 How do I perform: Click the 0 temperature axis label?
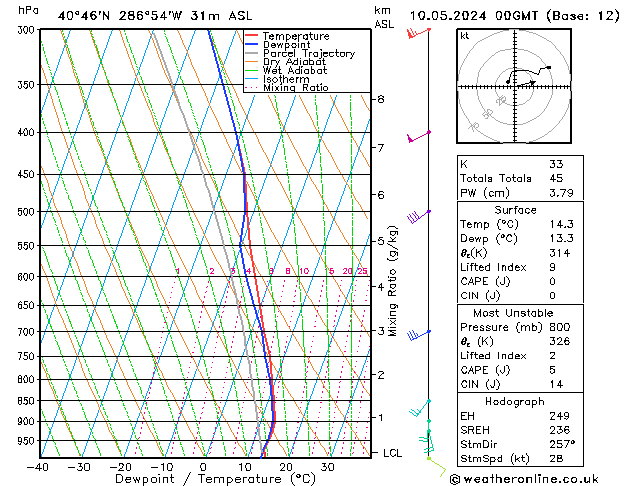pos(204,467)
